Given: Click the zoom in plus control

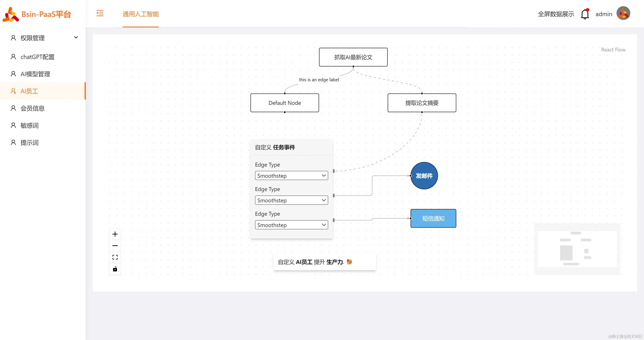Looking at the screenshot, I should coord(115,234).
